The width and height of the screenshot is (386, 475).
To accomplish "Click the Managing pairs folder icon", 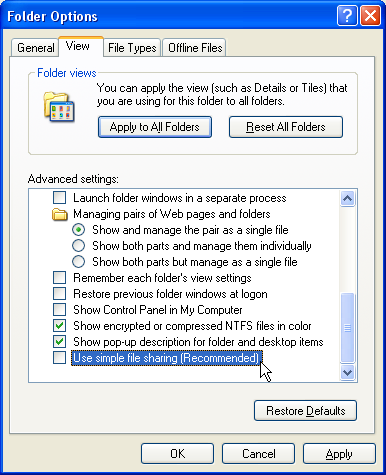I will (60, 214).
